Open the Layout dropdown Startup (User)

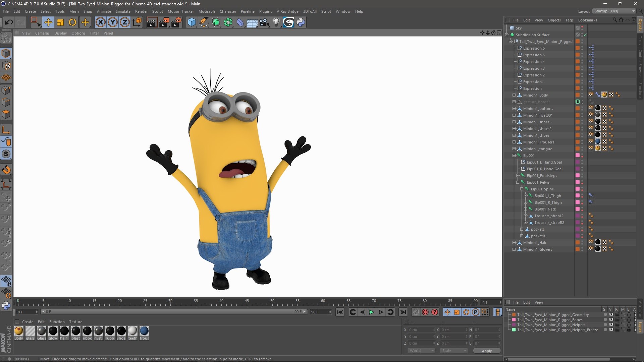[x=614, y=11]
